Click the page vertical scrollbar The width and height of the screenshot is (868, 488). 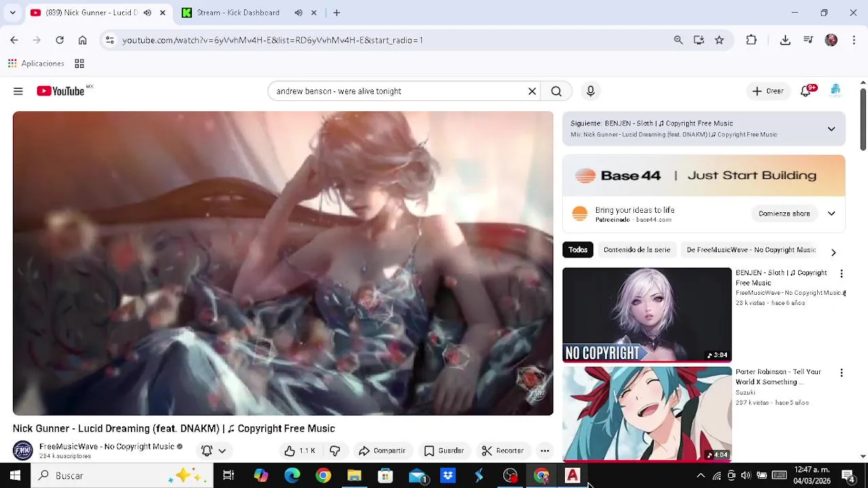[x=863, y=119]
